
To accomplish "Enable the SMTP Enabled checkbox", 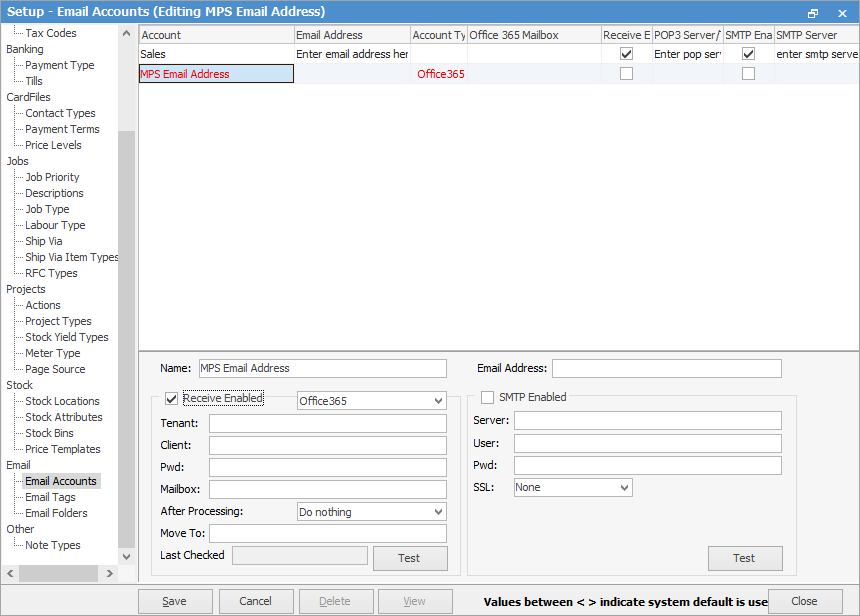I will [x=487, y=397].
